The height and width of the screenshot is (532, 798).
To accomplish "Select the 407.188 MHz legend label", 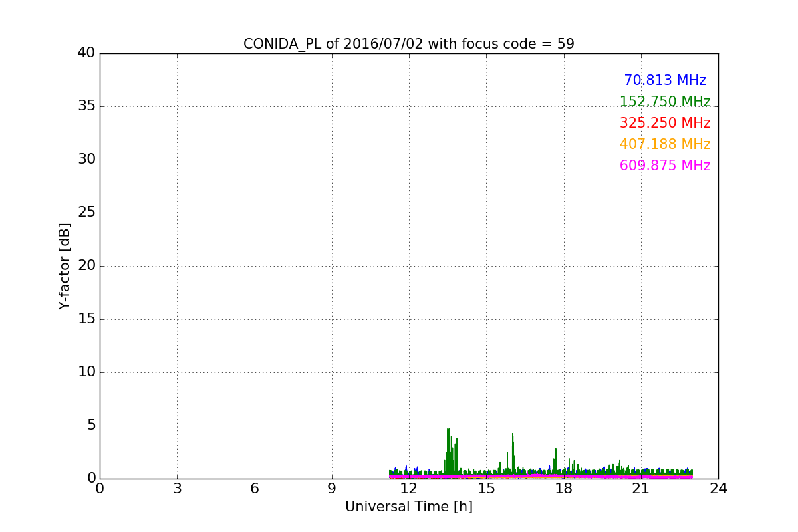I will (x=665, y=144).
